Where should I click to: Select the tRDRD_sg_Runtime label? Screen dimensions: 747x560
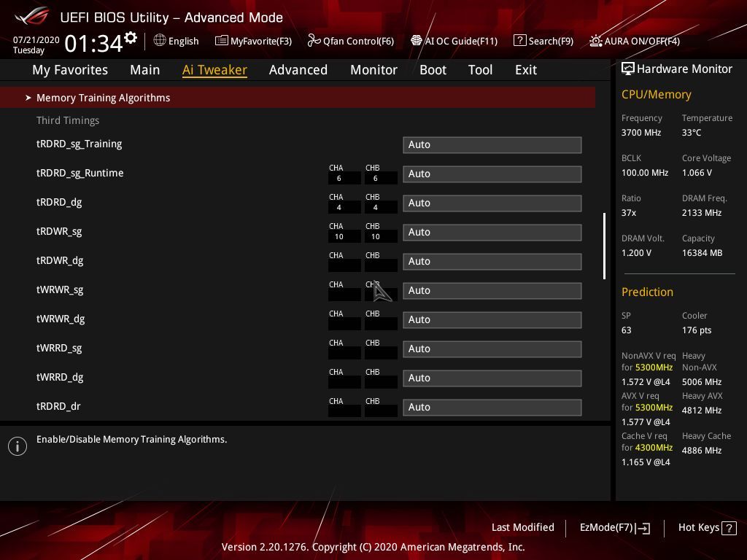point(80,173)
